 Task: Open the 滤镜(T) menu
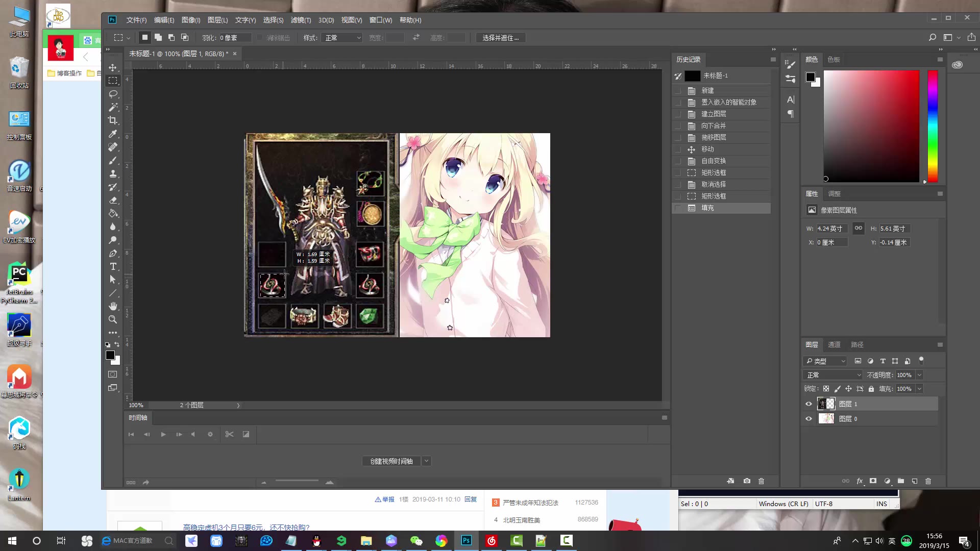click(x=301, y=20)
